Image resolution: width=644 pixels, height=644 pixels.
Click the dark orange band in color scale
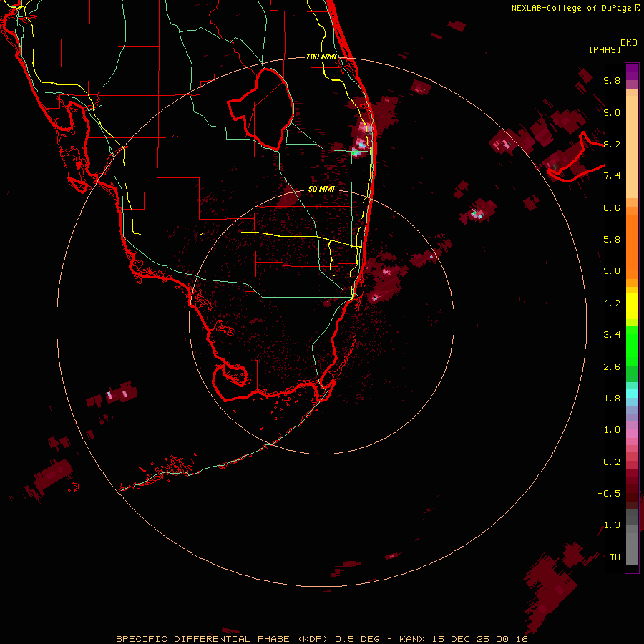click(632, 247)
